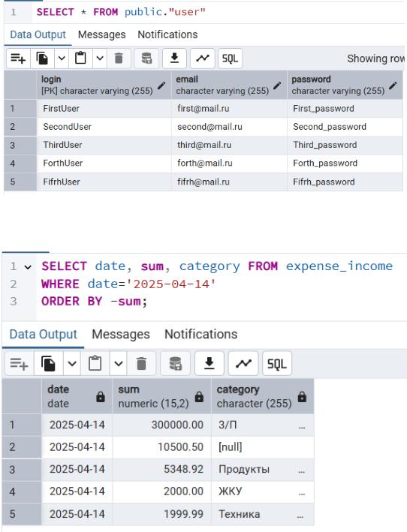Screen dimensions: 407x532
Task: Click Add row icon in upper result toolbar
Action: pyautogui.click(x=18, y=59)
